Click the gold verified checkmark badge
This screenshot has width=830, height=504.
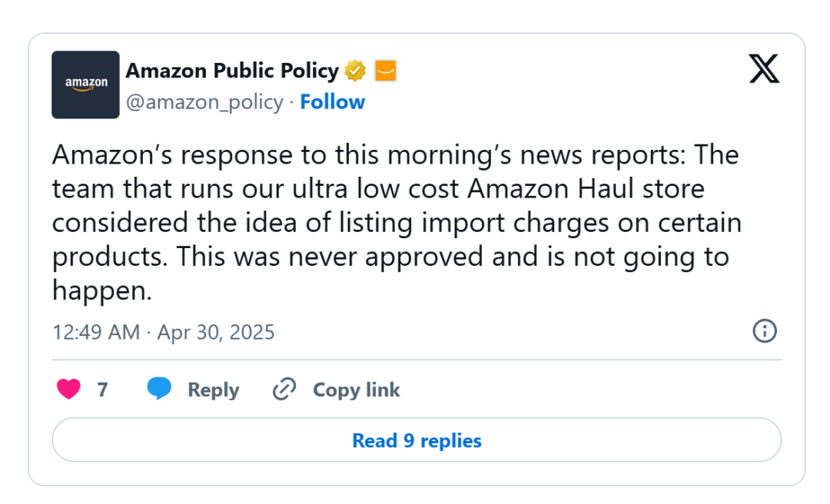tap(354, 71)
